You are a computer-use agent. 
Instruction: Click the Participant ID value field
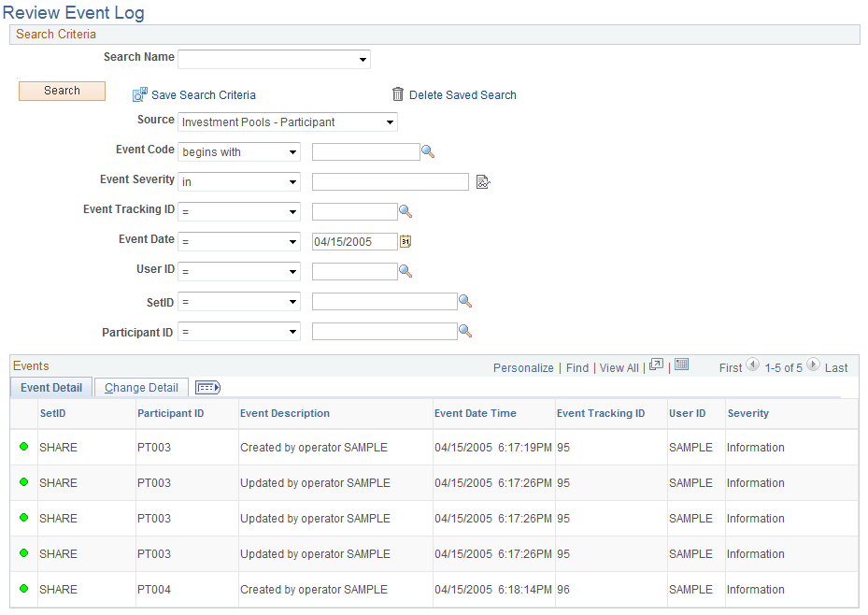(385, 332)
